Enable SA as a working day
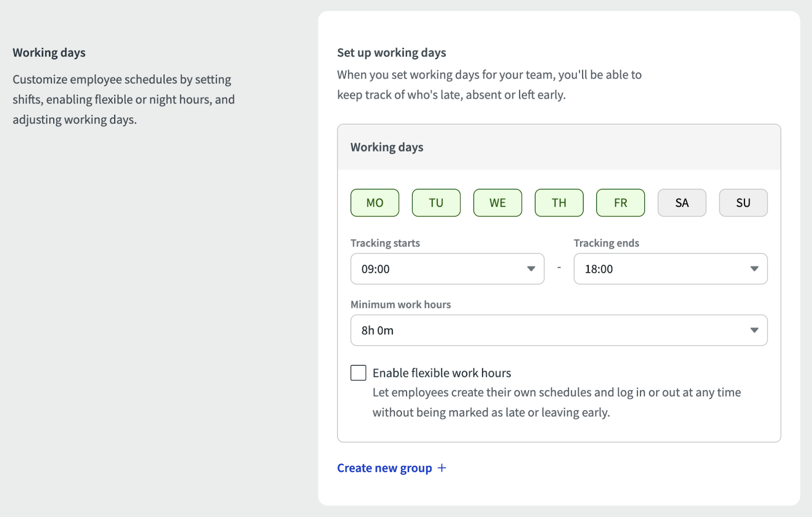The height and width of the screenshot is (517, 812). [x=682, y=203]
